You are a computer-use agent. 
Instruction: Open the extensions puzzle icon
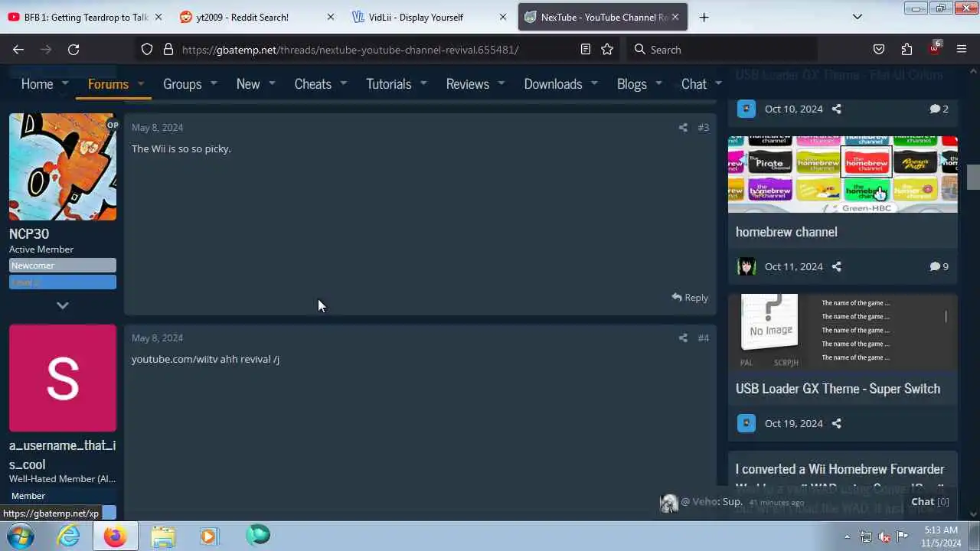906,49
